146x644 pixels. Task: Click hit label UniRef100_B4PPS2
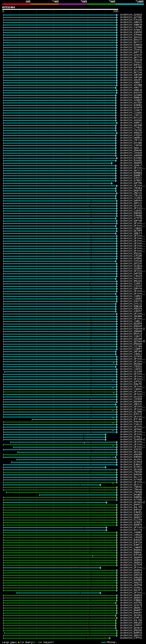tap(131, 505)
